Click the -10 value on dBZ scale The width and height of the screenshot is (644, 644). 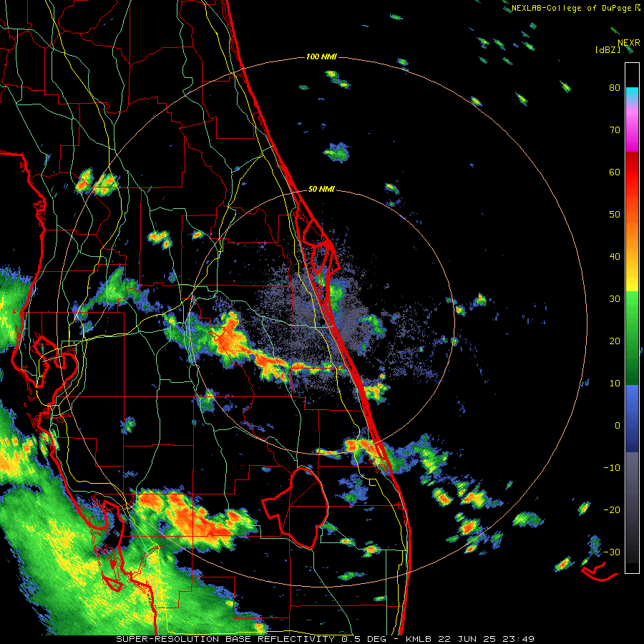click(612, 467)
